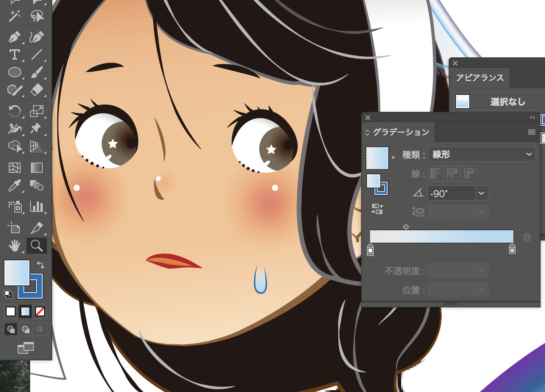The height and width of the screenshot is (392, 545).
Task: Select the Type tool
Action: pyautogui.click(x=15, y=55)
